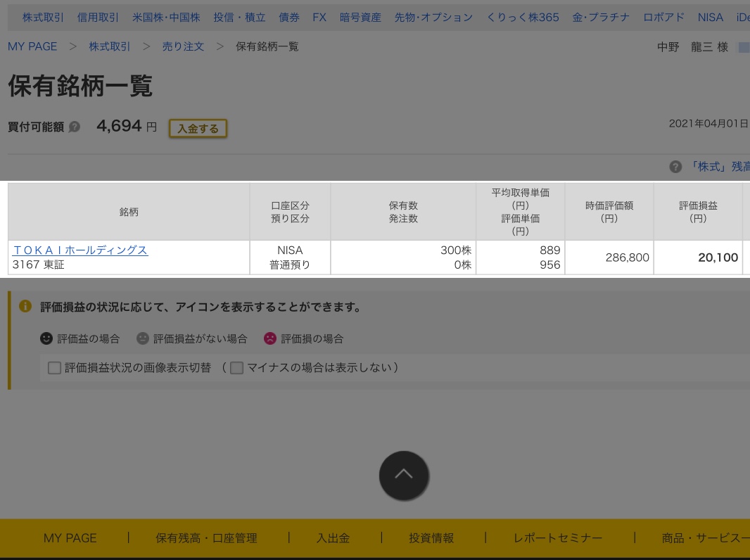The height and width of the screenshot is (560, 750).
Task: Click the stock code 3167 東証
Action: (x=38, y=265)
